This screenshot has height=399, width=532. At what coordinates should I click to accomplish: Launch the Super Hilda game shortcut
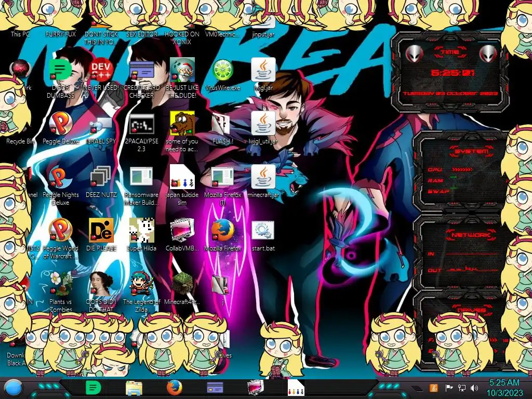142,231
